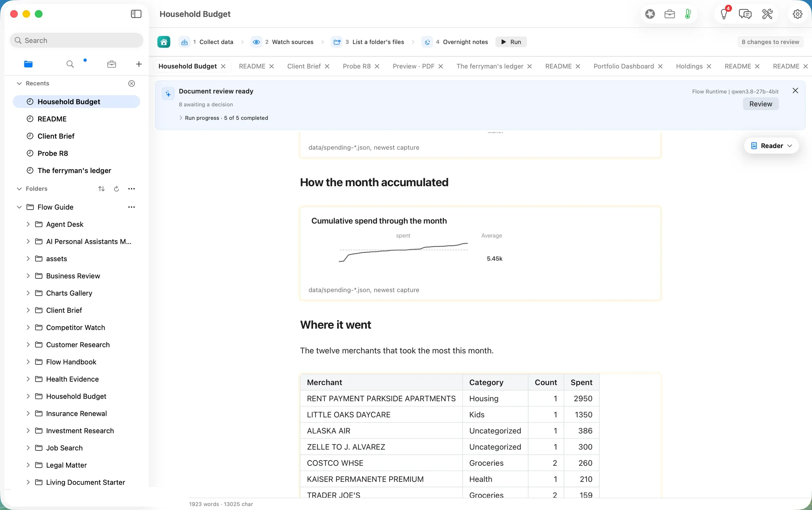Open the chat bubbles icon
812x510 pixels.
click(745, 14)
